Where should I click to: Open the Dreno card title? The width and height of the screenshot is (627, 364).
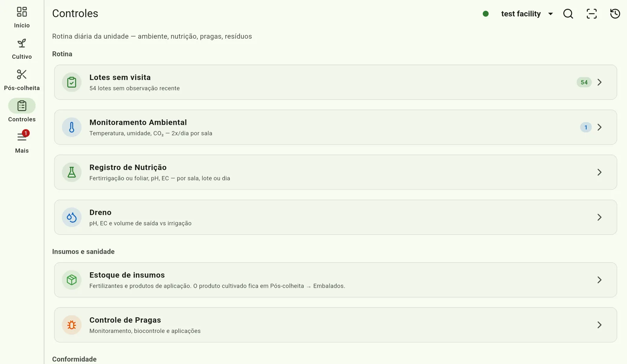coord(100,213)
